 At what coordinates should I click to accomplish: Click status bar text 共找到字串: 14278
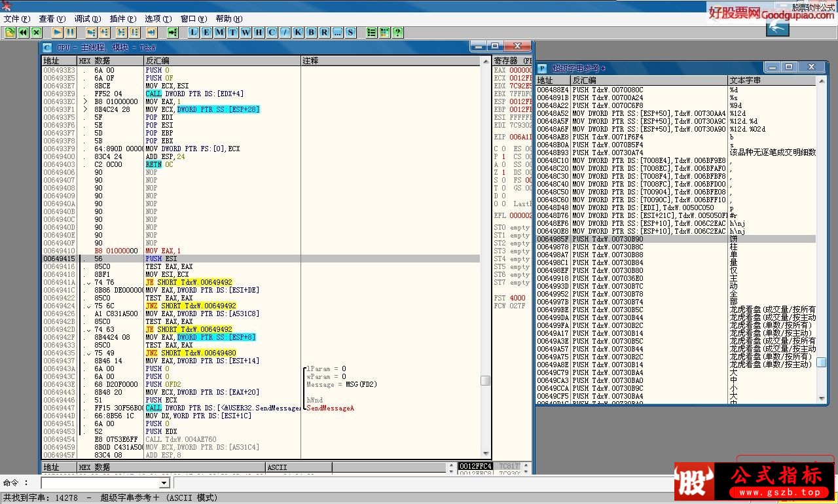click(41, 498)
